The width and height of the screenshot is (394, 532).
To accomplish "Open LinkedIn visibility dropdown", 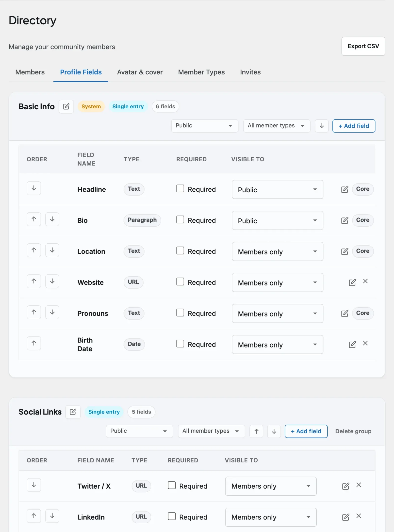I will pyautogui.click(x=271, y=517).
